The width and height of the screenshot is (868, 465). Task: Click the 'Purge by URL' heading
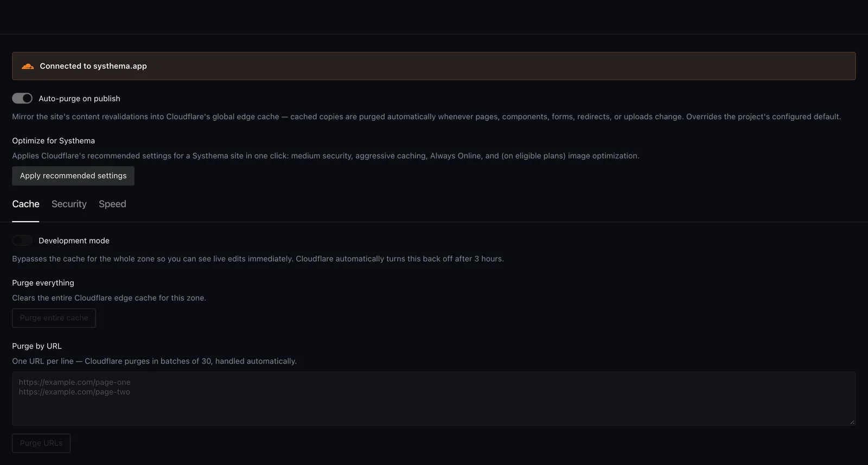tap(37, 346)
